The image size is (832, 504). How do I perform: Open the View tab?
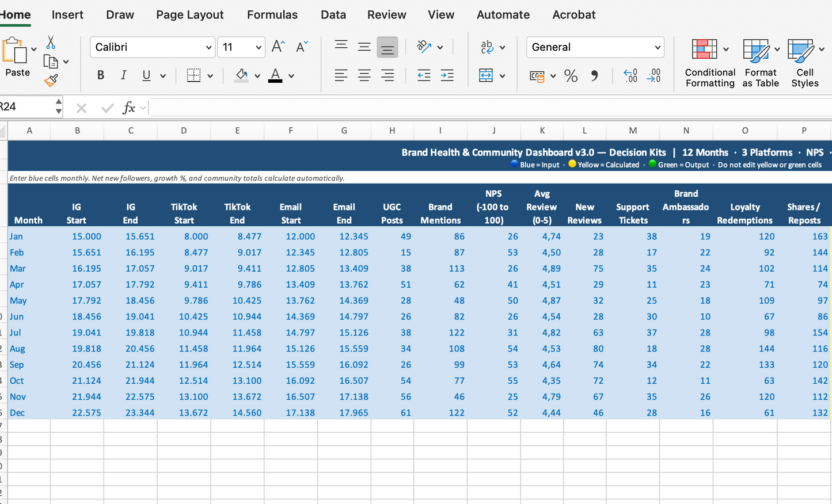click(441, 15)
